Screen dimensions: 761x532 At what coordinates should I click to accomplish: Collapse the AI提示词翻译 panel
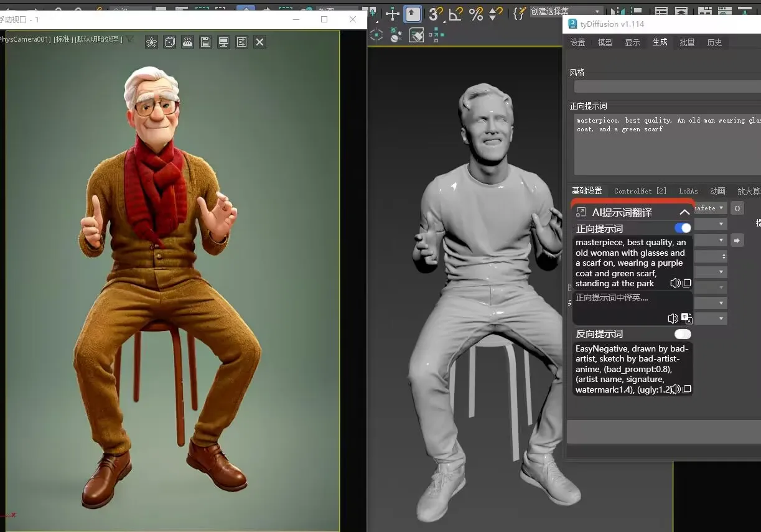point(684,212)
